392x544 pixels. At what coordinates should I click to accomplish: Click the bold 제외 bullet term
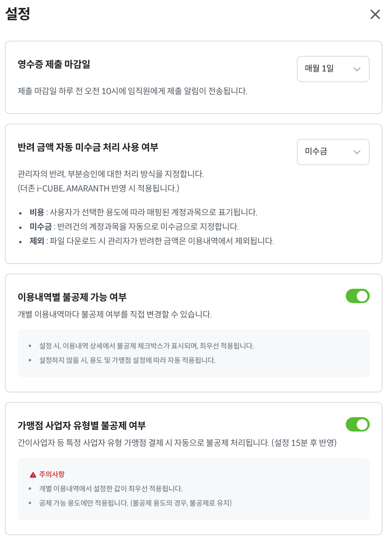[x=37, y=241]
